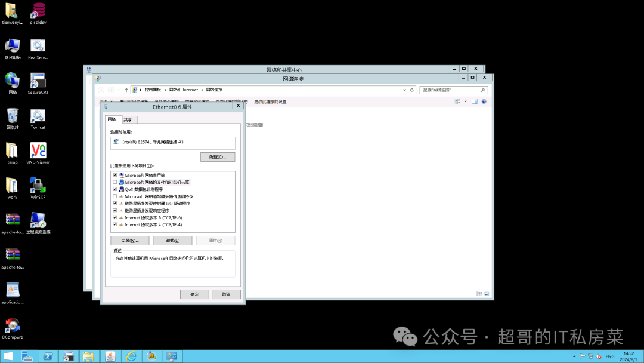Click 网络连接 breadcrumb segment
The width and height of the screenshot is (644, 363).
[x=215, y=90]
